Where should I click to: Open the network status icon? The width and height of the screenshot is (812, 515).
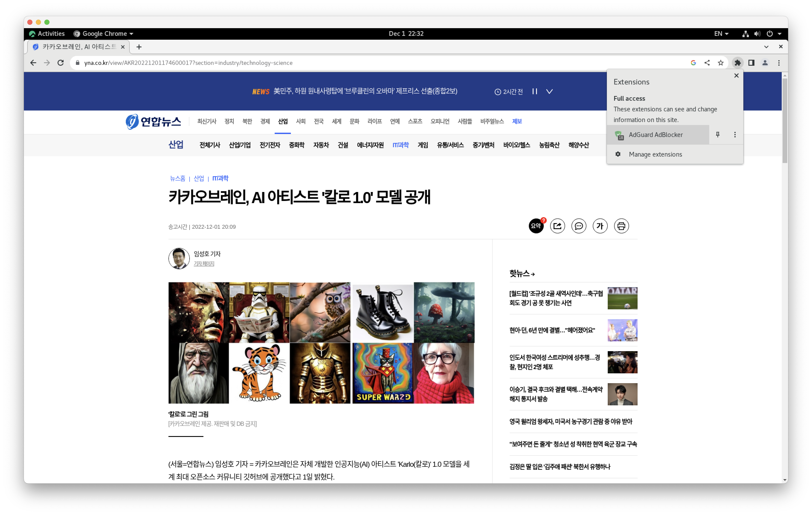click(745, 34)
